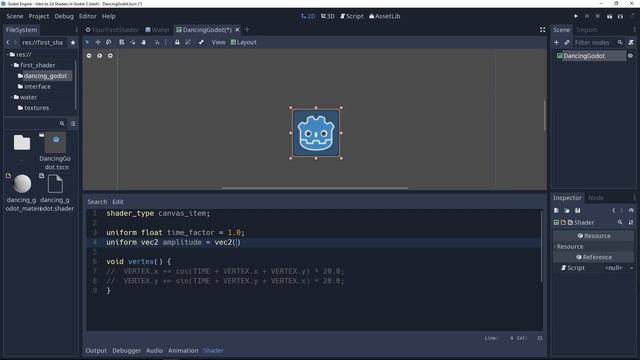Open the Script workspace

pos(351,16)
